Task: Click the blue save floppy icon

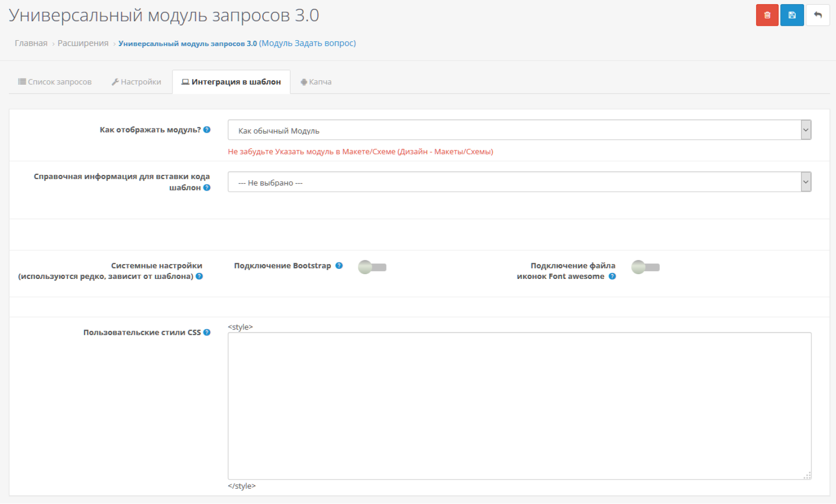Action: coord(792,15)
